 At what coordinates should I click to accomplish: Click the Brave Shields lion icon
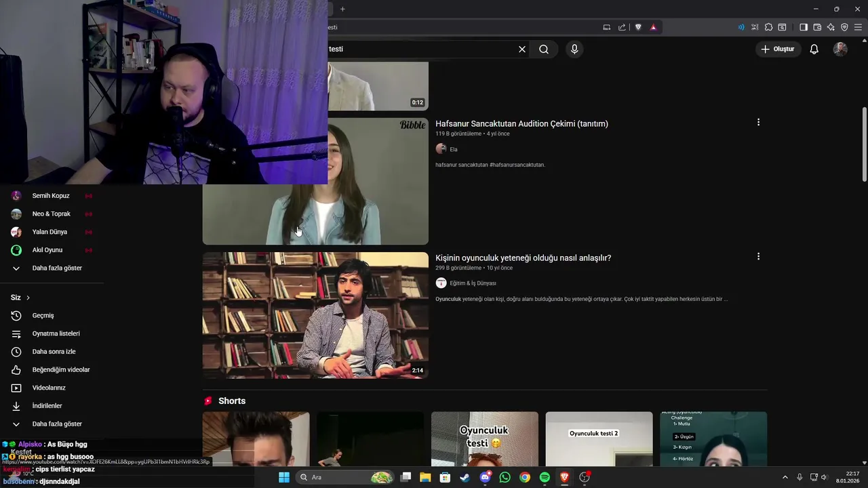click(x=638, y=27)
